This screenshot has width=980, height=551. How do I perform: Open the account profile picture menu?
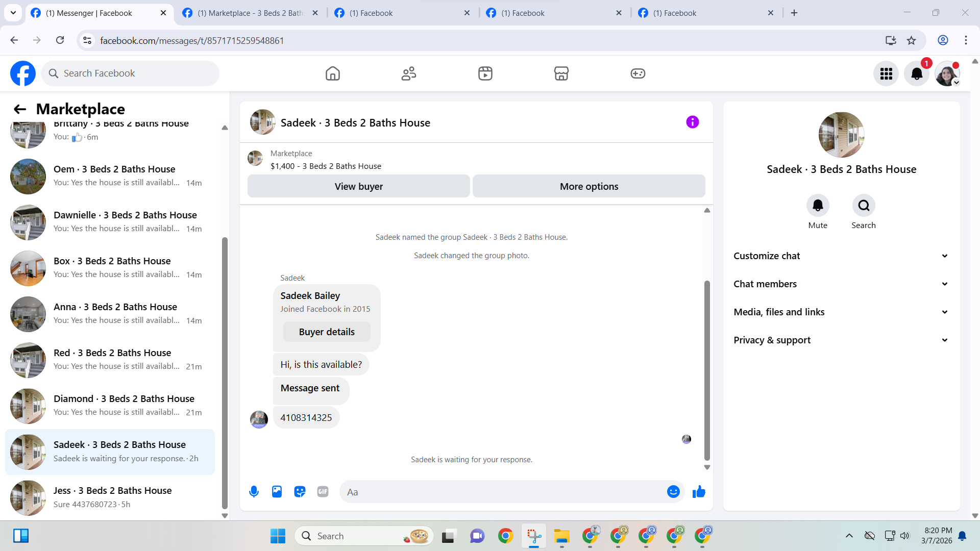click(947, 74)
